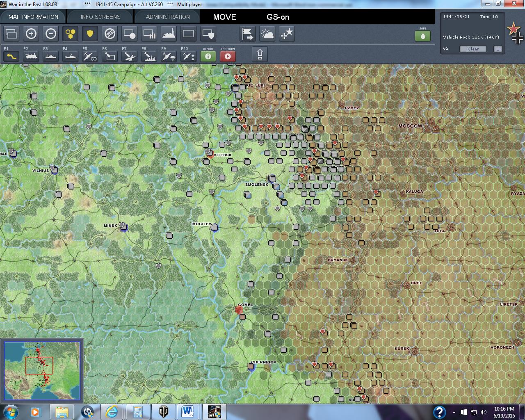Show the weather sun-and-cloud screen
This screenshot has height=420, width=525.
tap(267, 34)
